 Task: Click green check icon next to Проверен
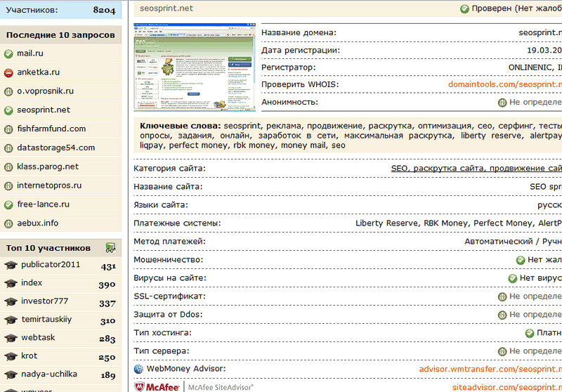pyautogui.click(x=464, y=9)
